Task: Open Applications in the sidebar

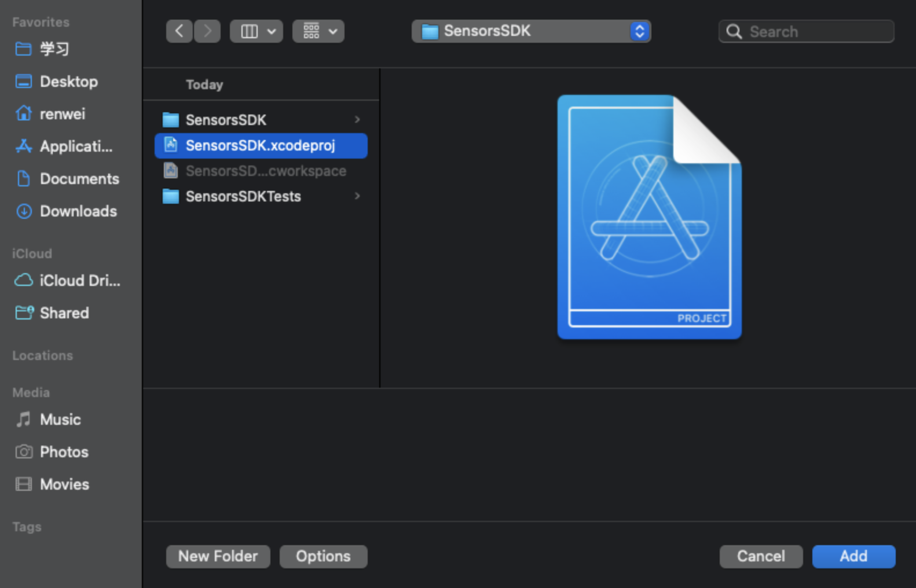Action: pos(64,146)
